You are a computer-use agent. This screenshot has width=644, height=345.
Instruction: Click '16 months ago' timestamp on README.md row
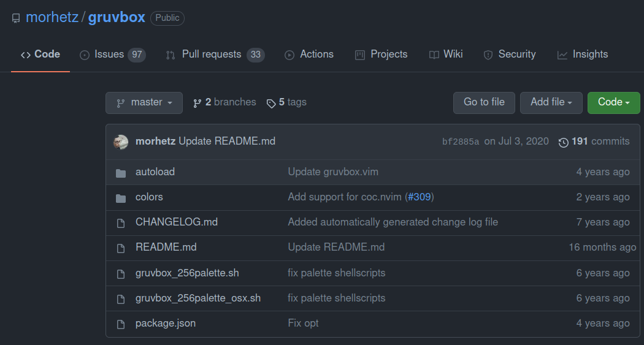coord(602,248)
